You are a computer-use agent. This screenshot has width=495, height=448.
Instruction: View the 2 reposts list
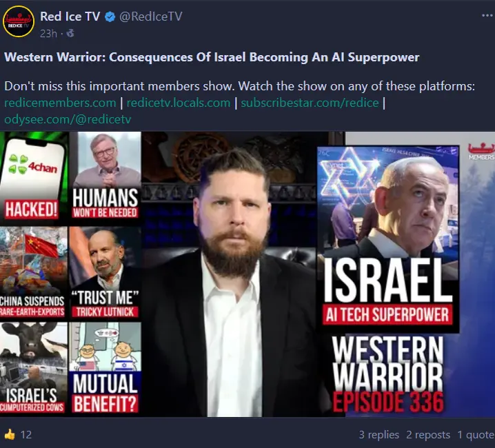[428, 435]
